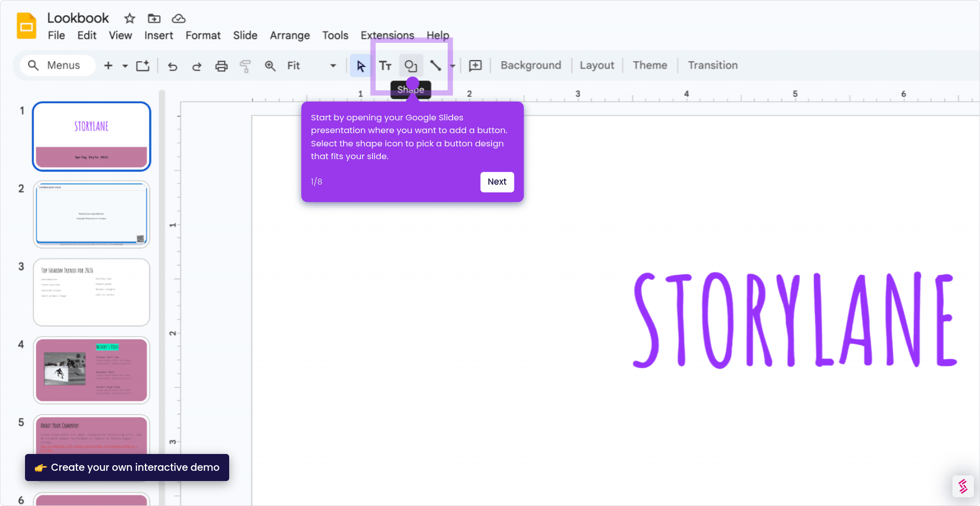Open the Transition panel
This screenshot has width=980, height=506.
713,65
